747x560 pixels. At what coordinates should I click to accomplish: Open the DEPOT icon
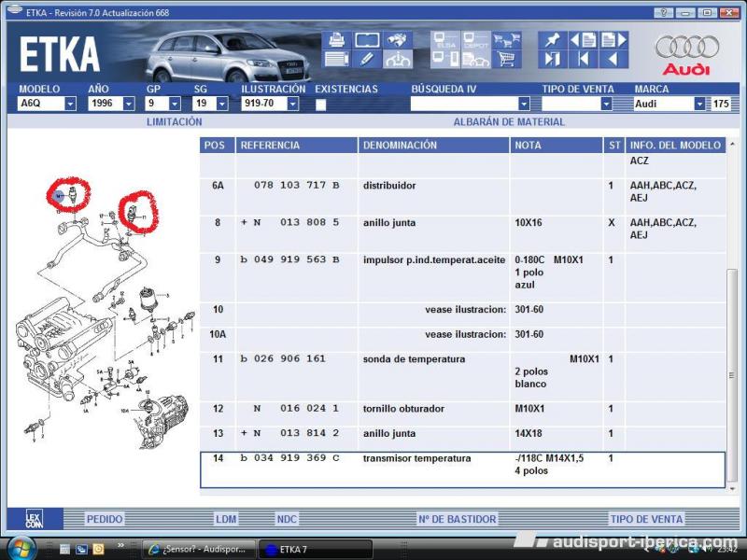(x=476, y=40)
